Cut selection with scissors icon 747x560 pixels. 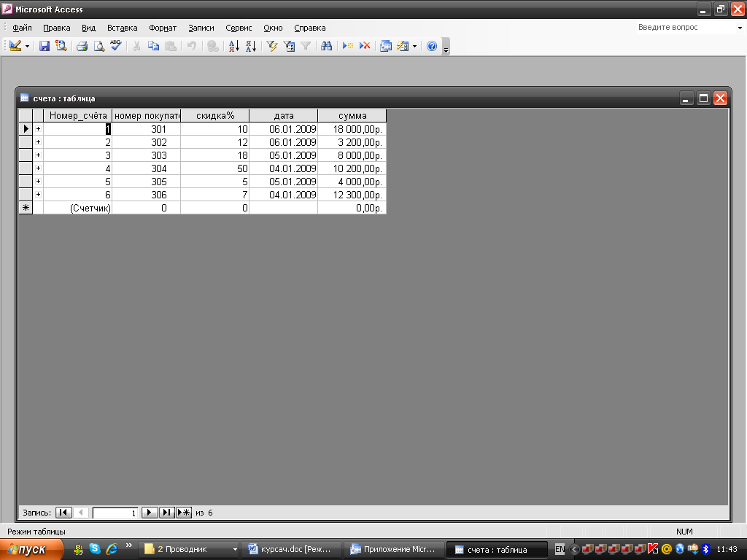(x=136, y=46)
